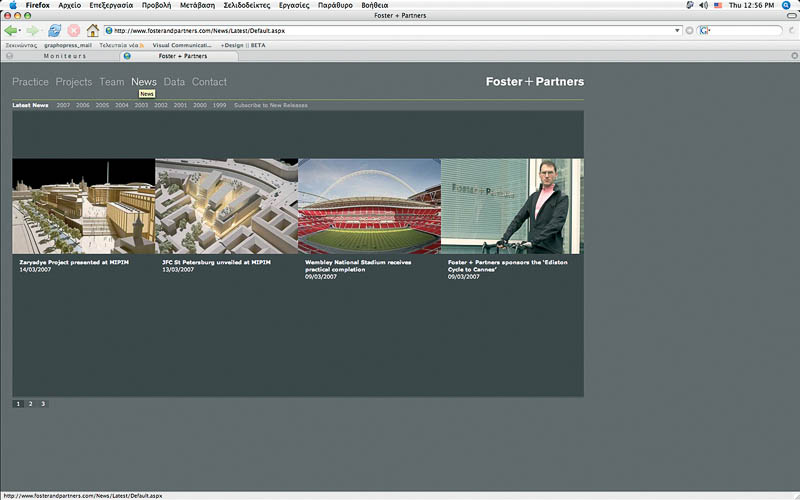This screenshot has height=500, width=800.
Task: Open Spotlight search icon
Action: click(x=786, y=5)
